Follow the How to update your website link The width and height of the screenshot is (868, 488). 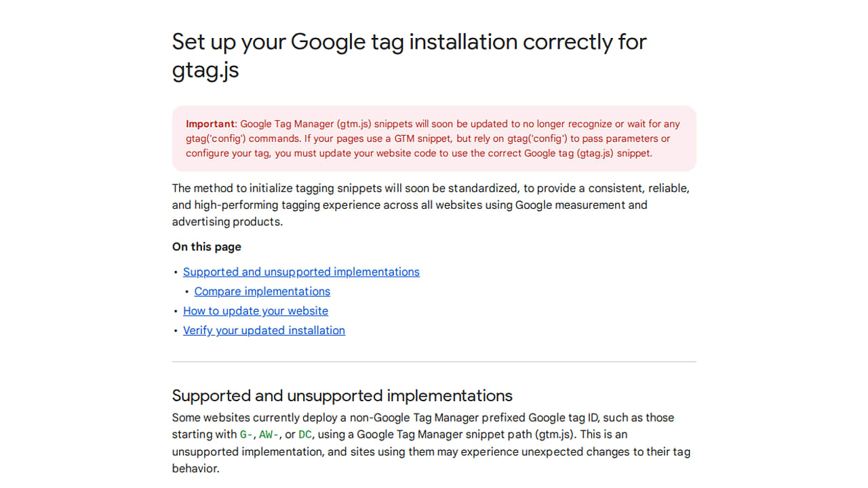click(x=256, y=311)
